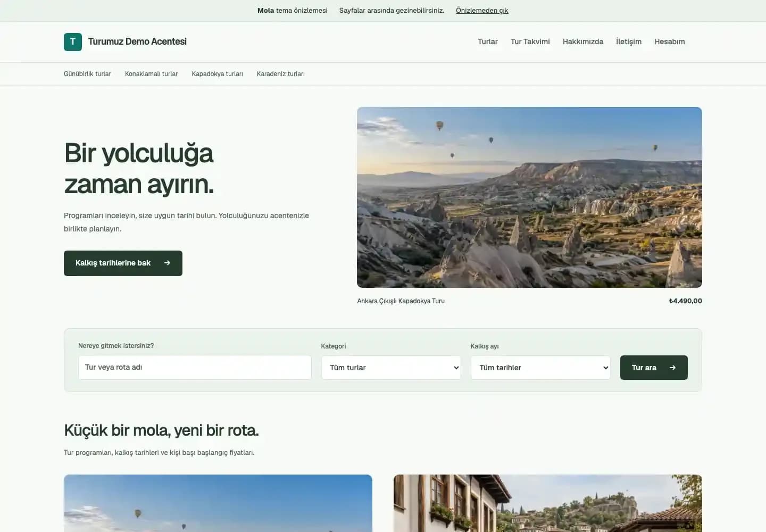Open the old houses tour card thumbnail
This screenshot has height=532, width=766.
(548, 503)
